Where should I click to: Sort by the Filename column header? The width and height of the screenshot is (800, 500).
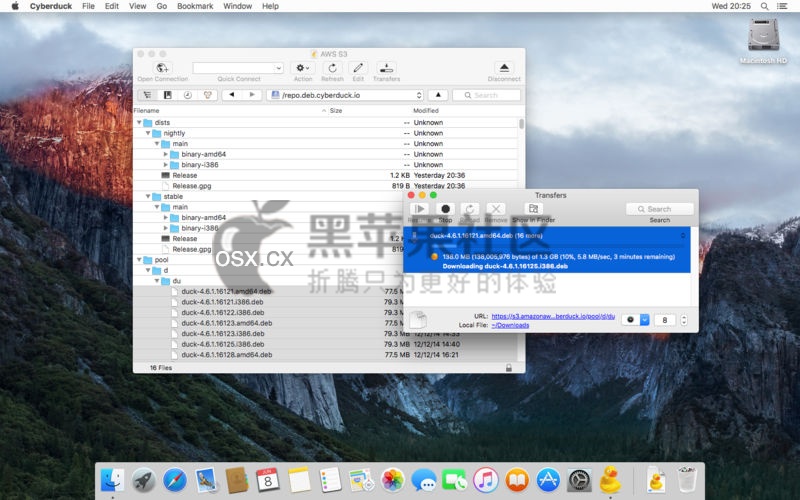tap(146, 111)
